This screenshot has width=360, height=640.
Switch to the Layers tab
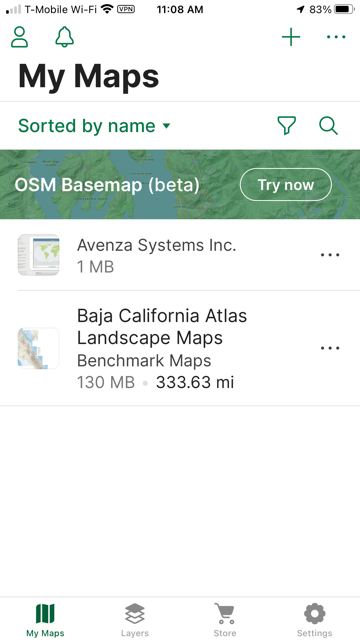click(x=135, y=620)
